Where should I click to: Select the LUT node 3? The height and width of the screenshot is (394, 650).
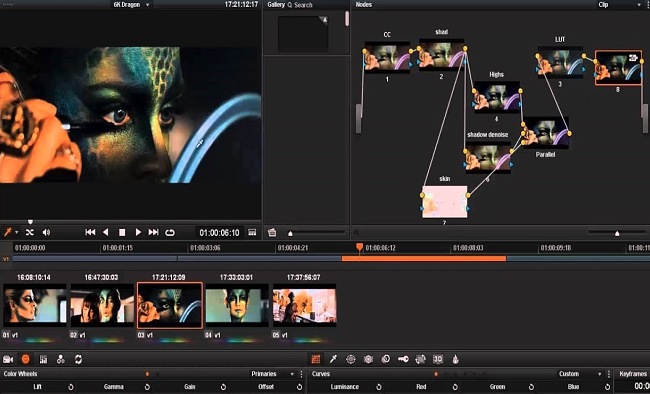click(x=560, y=62)
